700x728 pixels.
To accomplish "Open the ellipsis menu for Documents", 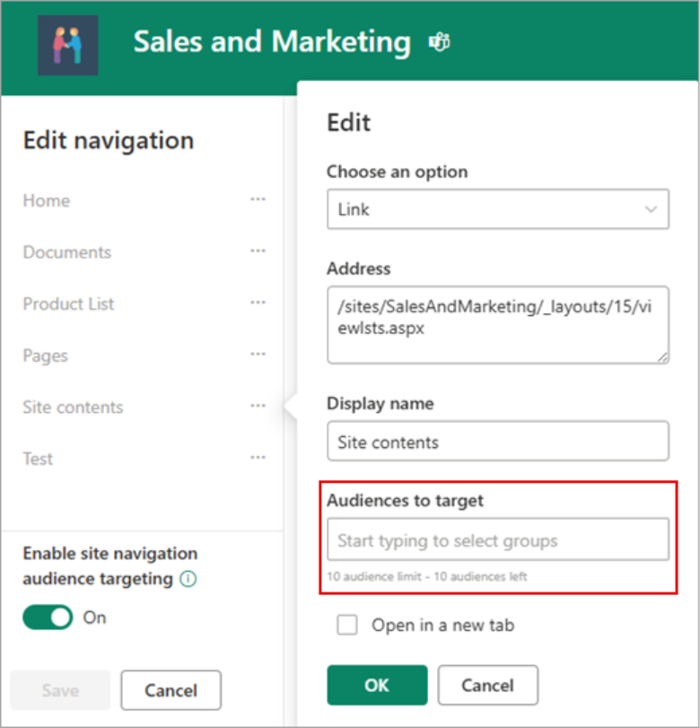I will click(258, 252).
